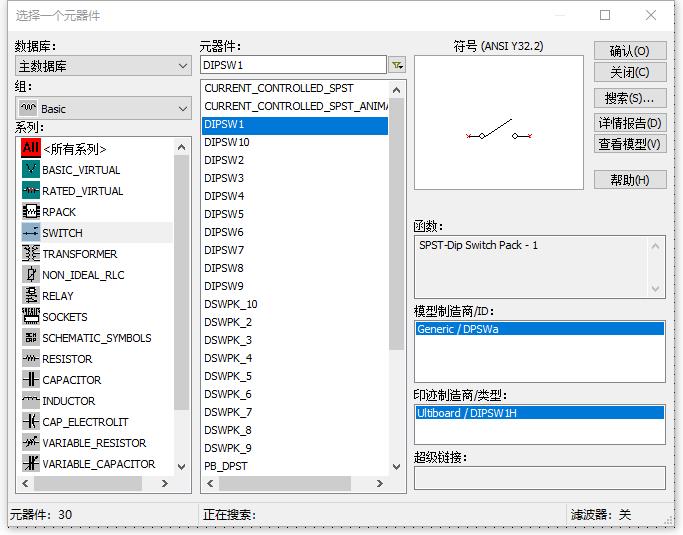The width and height of the screenshot is (683, 535).
Task: Select the DIPSW5 component
Action: 295,214
